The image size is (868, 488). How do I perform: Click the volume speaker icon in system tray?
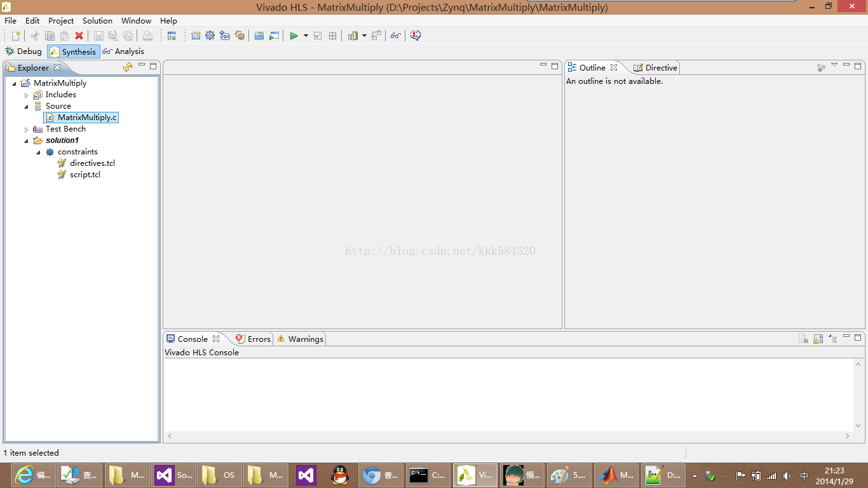787,476
